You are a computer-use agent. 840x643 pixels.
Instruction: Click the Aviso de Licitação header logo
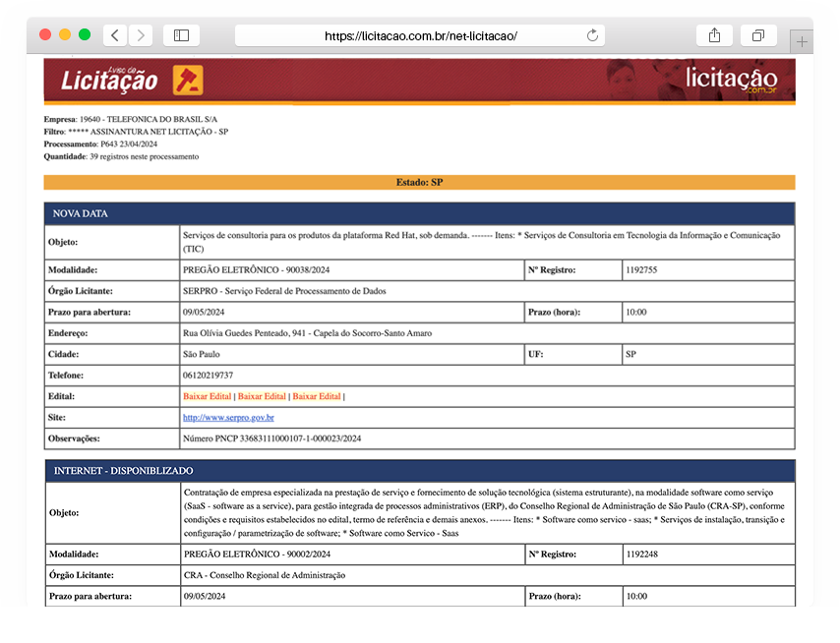coord(108,80)
